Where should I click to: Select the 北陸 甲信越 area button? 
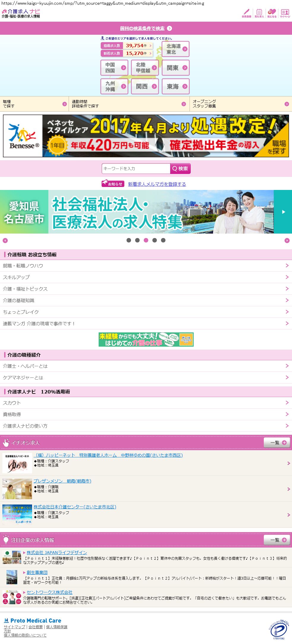(x=145, y=68)
